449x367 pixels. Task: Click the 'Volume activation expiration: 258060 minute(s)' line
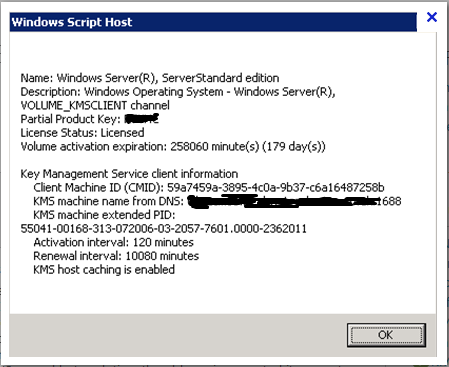click(x=173, y=147)
